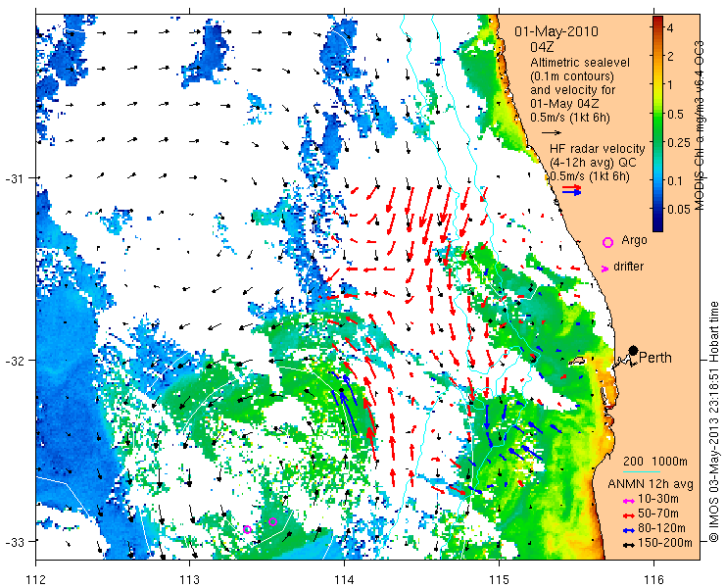Click the colorbar tick label 2
This screenshot has width=725, height=588.
click(x=670, y=57)
